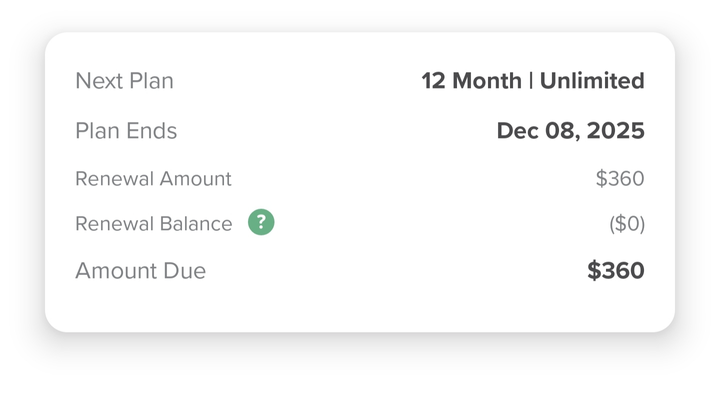
Task: Click the Next Plan label
Action: tap(124, 81)
